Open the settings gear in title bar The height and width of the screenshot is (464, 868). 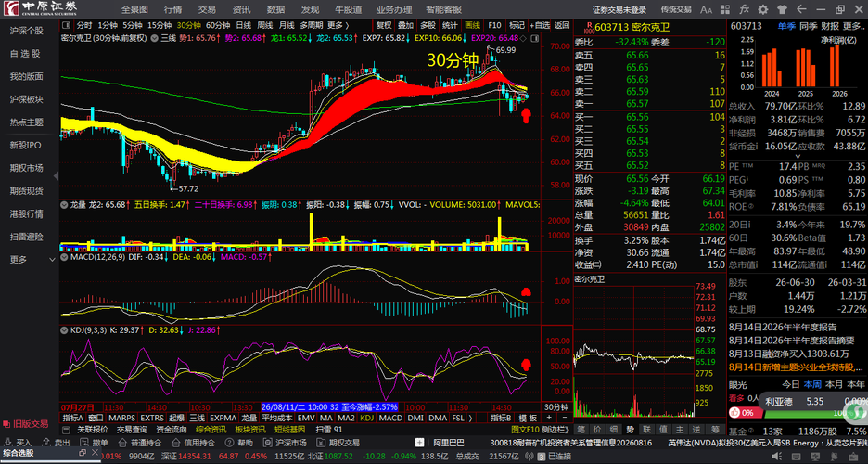click(x=763, y=9)
